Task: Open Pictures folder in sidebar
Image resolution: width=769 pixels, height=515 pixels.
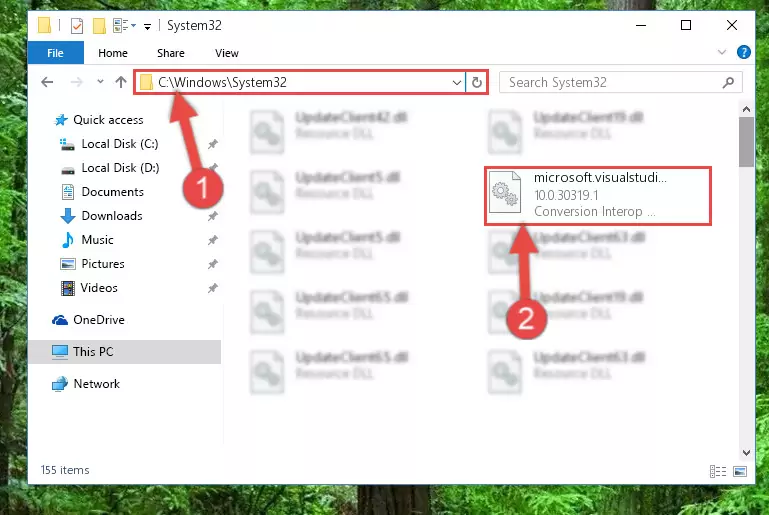Action: 103,264
